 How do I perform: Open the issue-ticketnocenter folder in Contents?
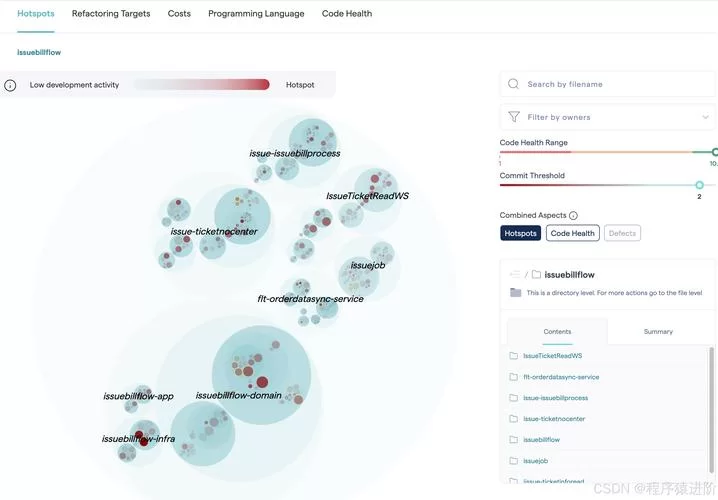pos(554,418)
